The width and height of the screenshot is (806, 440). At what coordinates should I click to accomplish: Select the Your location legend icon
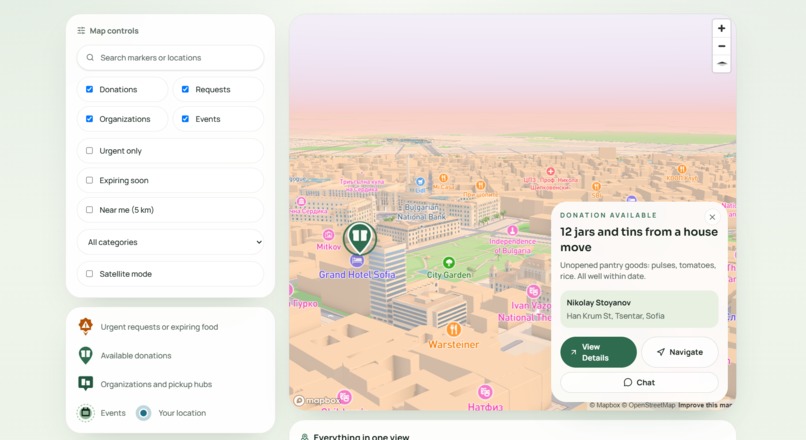[x=143, y=413]
